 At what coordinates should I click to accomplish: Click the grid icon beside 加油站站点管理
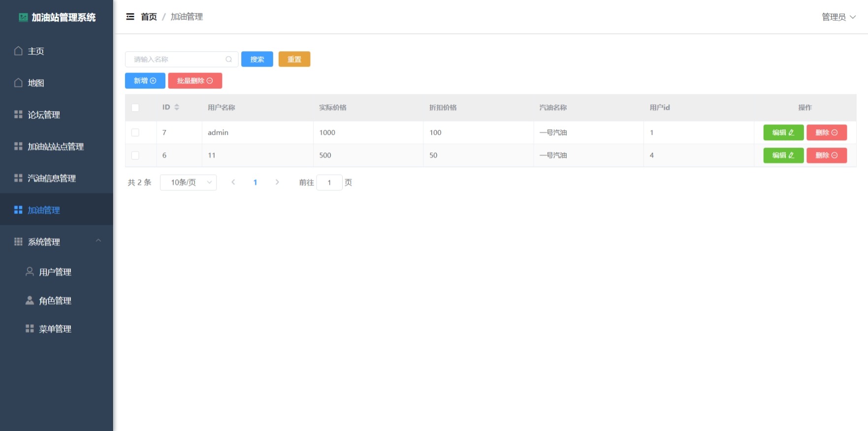(18, 146)
